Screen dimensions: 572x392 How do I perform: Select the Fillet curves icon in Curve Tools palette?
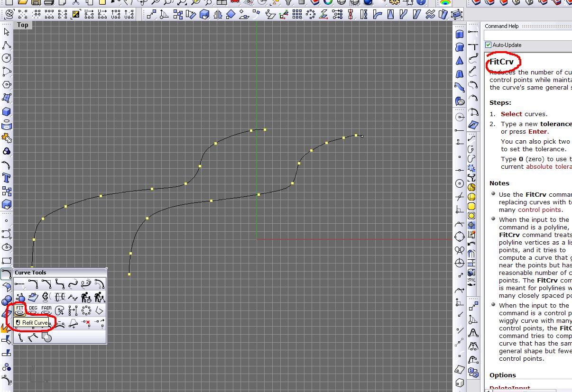point(33,284)
